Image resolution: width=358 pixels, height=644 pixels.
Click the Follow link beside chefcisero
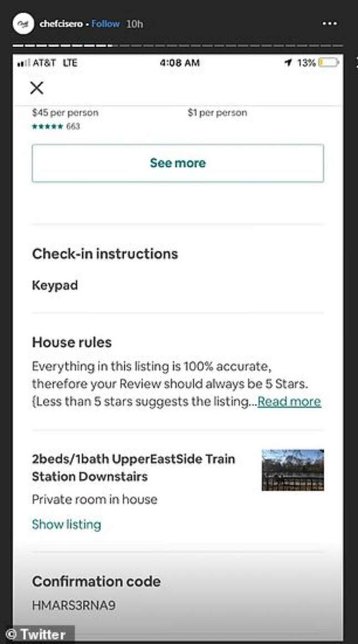point(105,24)
